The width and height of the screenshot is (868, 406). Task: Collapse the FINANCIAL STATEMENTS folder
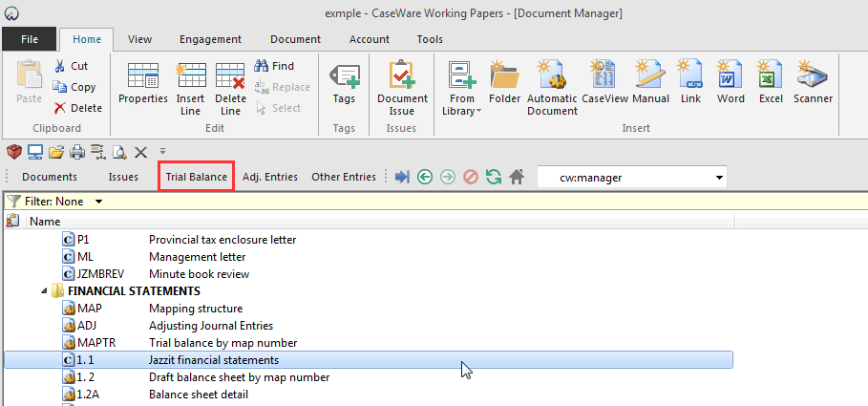pyautogui.click(x=44, y=291)
